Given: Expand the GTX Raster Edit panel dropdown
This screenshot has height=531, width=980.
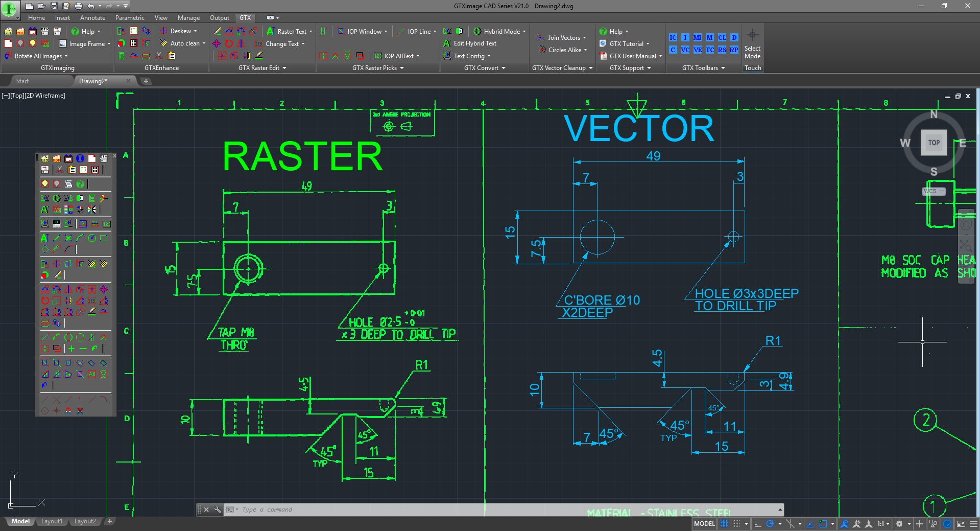Looking at the screenshot, I should [284, 68].
